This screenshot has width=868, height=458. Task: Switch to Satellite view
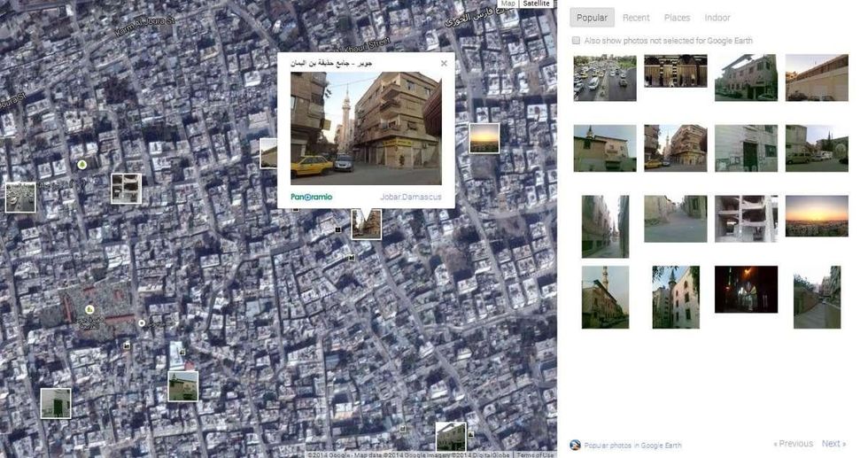point(536,4)
